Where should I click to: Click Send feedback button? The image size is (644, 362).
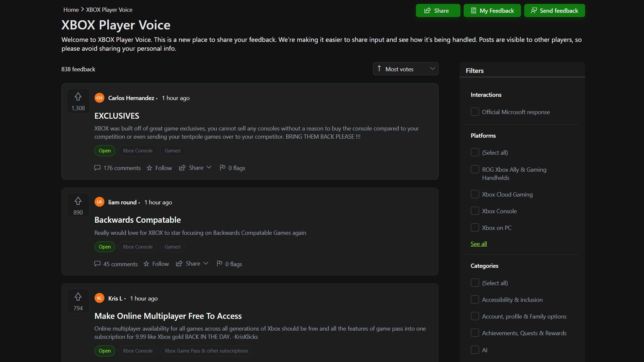554,10
